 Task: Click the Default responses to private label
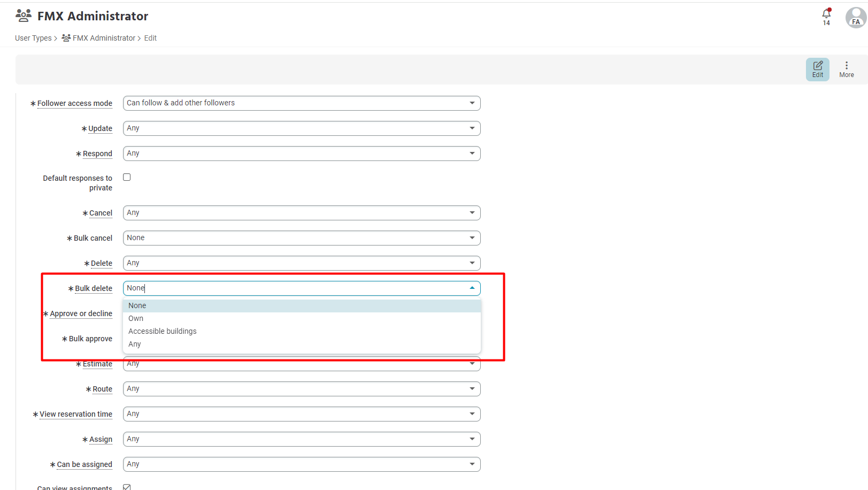click(x=78, y=183)
